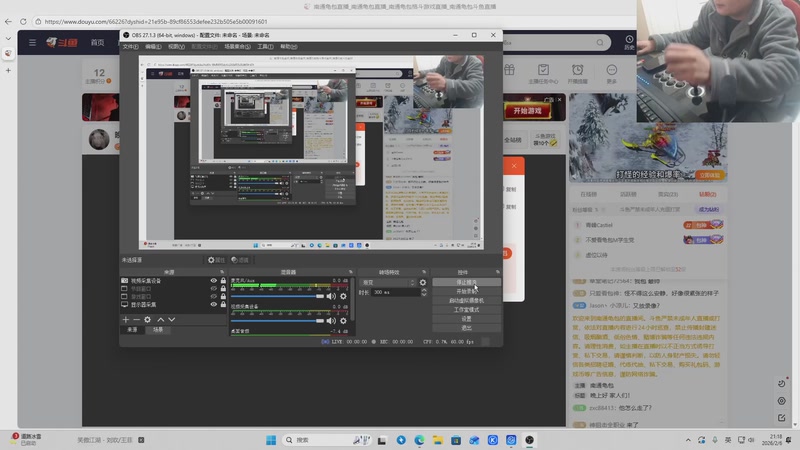Click the Windows taskbar search box
The width and height of the screenshot is (800, 450).
(x=326, y=440)
